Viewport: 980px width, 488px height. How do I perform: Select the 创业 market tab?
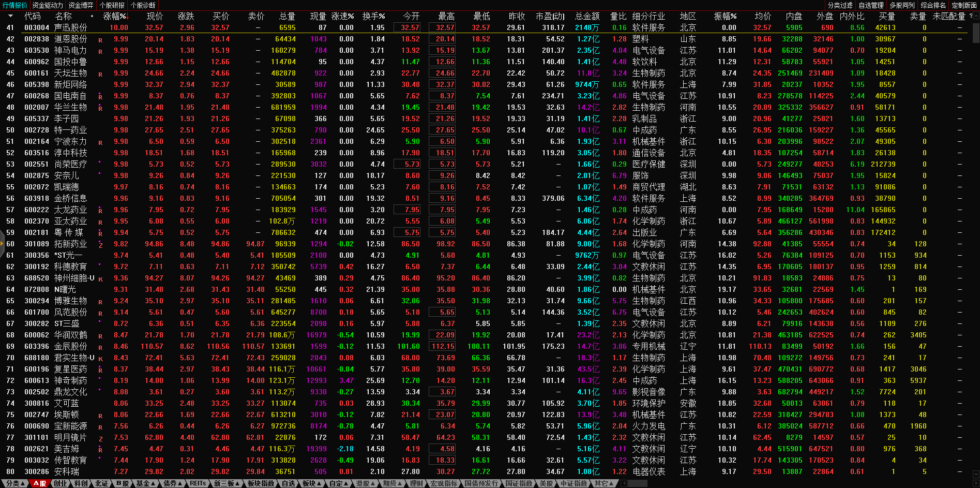pos(61,483)
